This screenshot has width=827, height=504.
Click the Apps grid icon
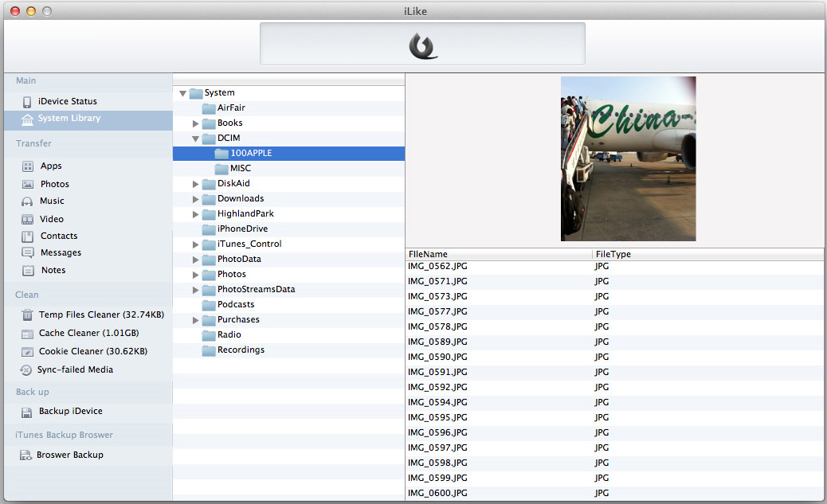pos(27,166)
